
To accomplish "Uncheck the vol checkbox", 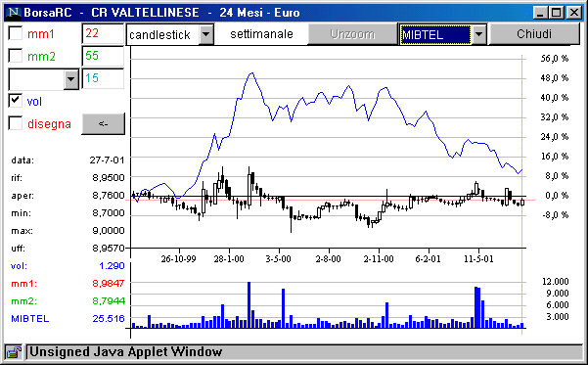I will point(16,101).
